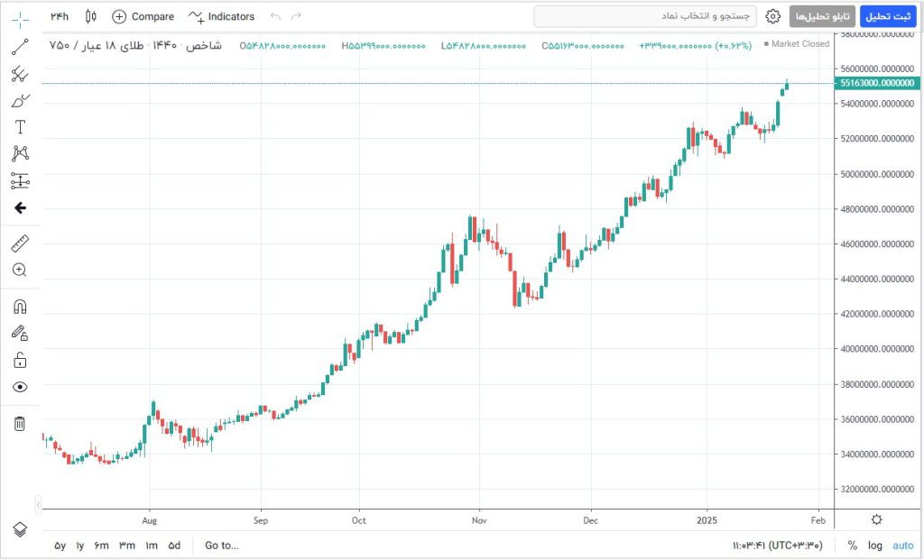Select the Trend Line drawing tool
Viewport: 924px width, 560px height.
(20, 48)
